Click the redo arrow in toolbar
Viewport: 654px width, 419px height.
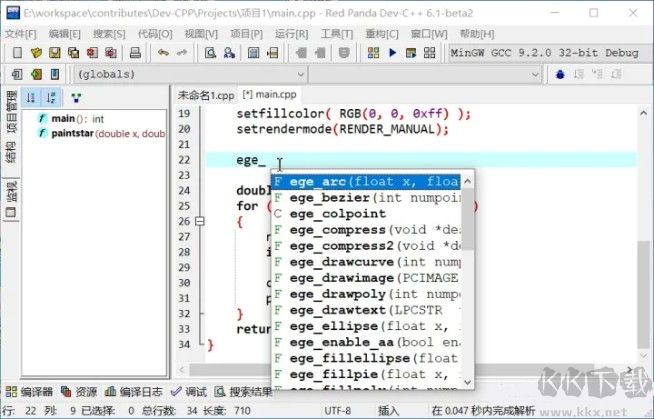point(181,53)
